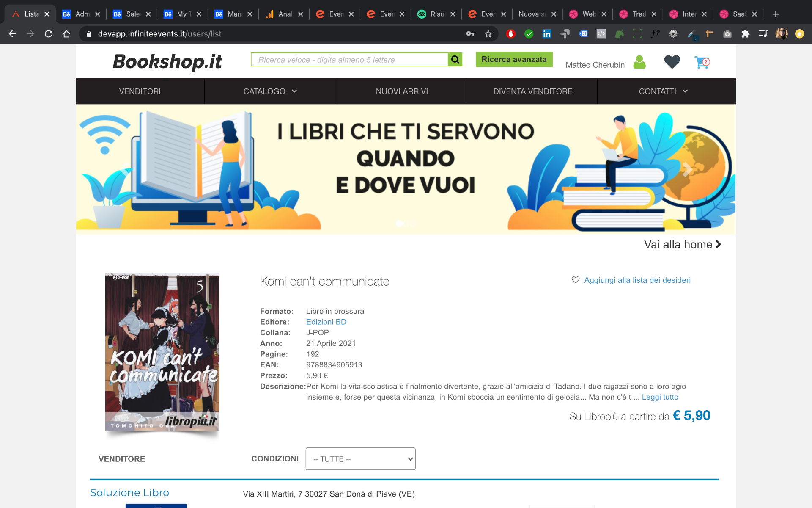812x508 pixels.
Task: Open the Chrome profile avatar
Action: coord(782,34)
